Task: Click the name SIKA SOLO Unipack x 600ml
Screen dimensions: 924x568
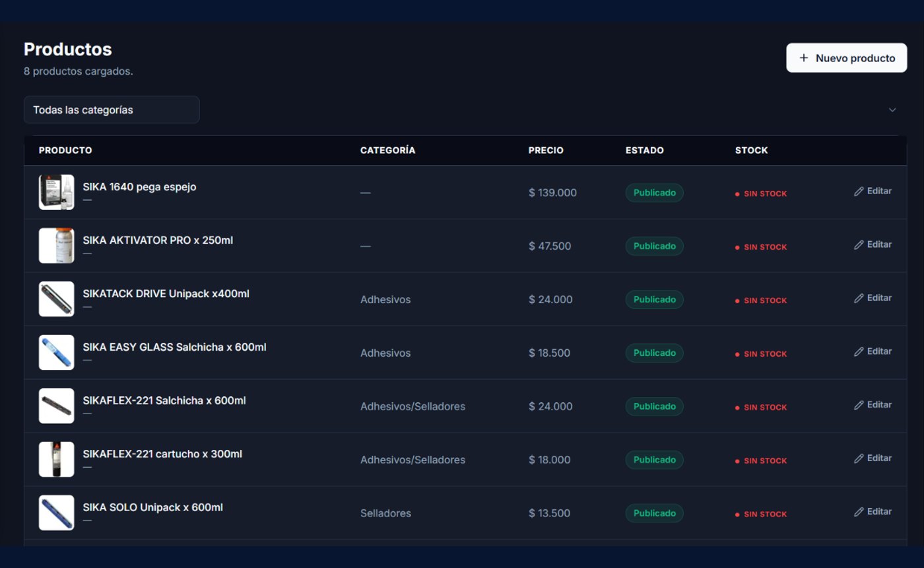Action: coord(152,508)
